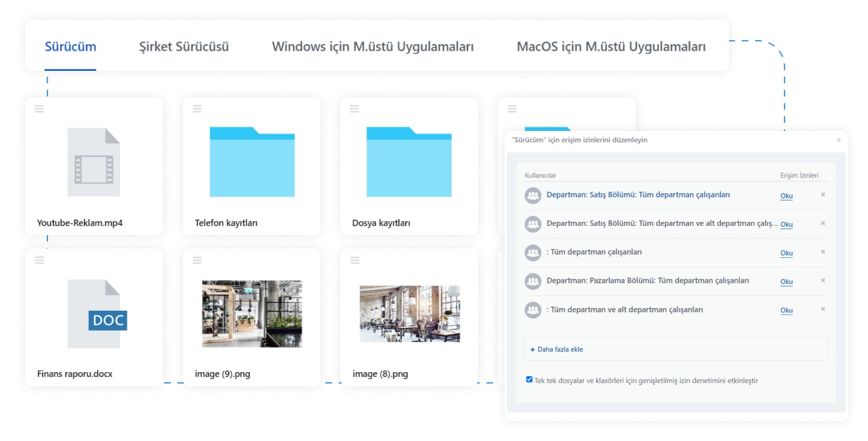
Task: Click the Erişim İzinleri column header
Action: pyautogui.click(x=799, y=176)
